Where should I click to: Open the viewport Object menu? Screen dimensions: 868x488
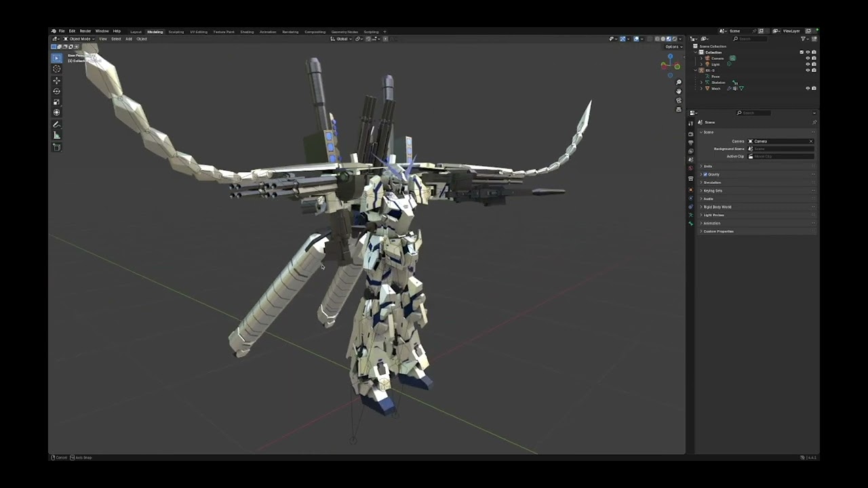pos(142,39)
